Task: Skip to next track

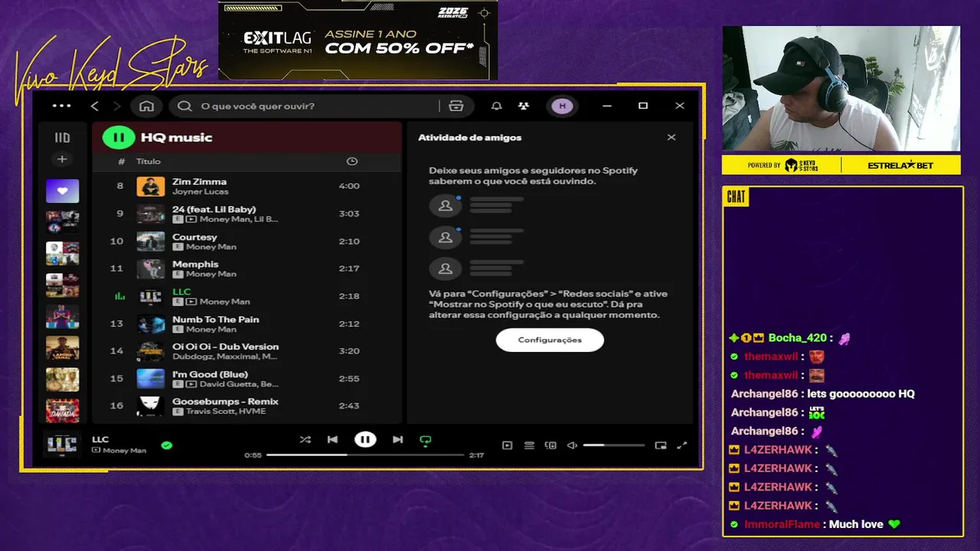Action: coord(397,439)
